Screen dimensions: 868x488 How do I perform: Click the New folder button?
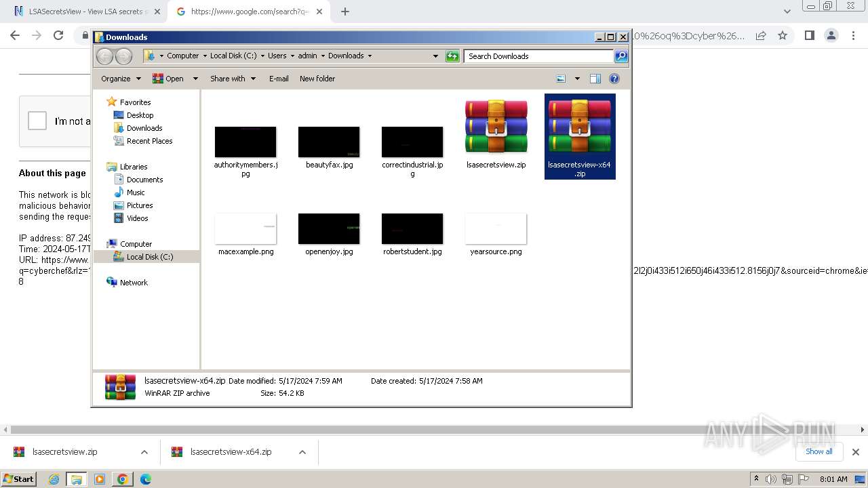(x=317, y=79)
